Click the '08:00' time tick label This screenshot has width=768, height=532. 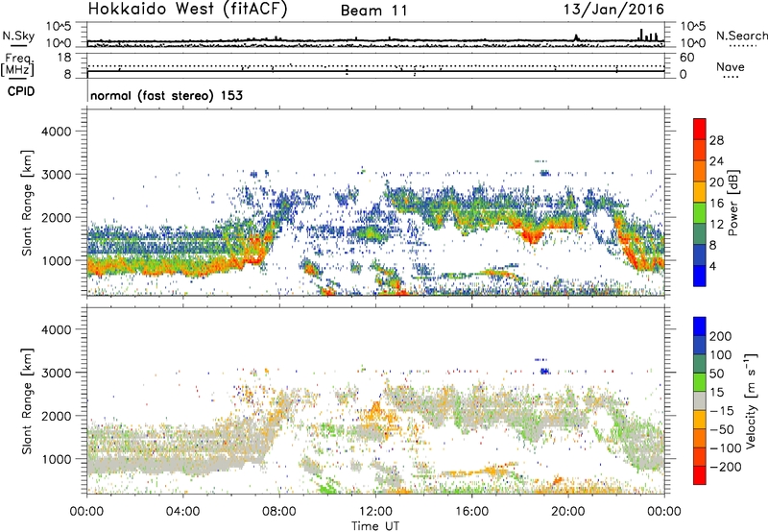coord(279,512)
